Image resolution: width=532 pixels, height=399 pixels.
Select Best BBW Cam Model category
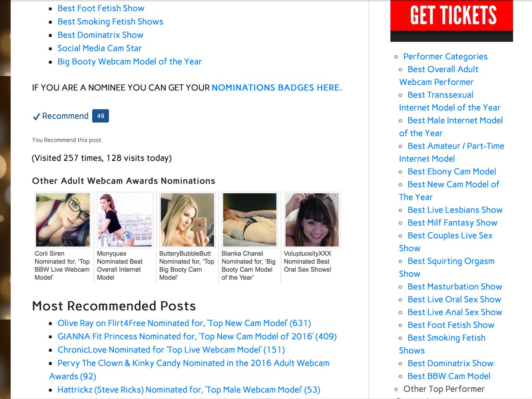pos(449,376)
